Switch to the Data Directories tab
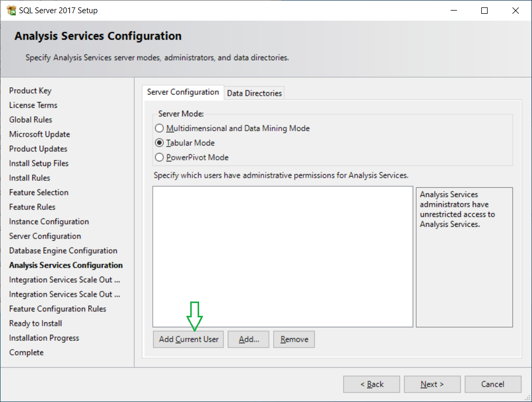The width and height of the screenshot is (532, 402). tap(254, 93)
